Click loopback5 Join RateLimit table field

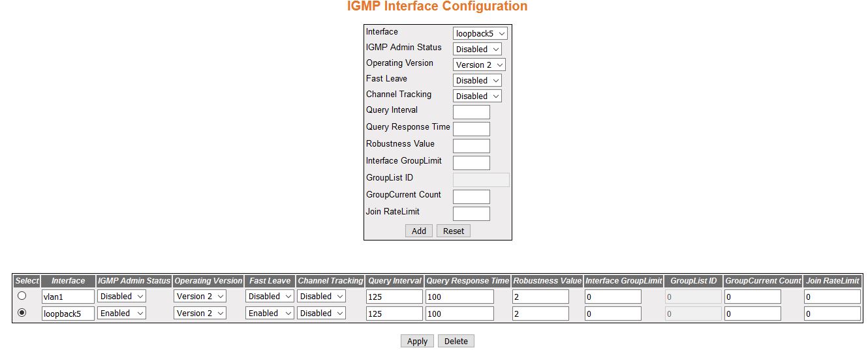coord(831,314)
